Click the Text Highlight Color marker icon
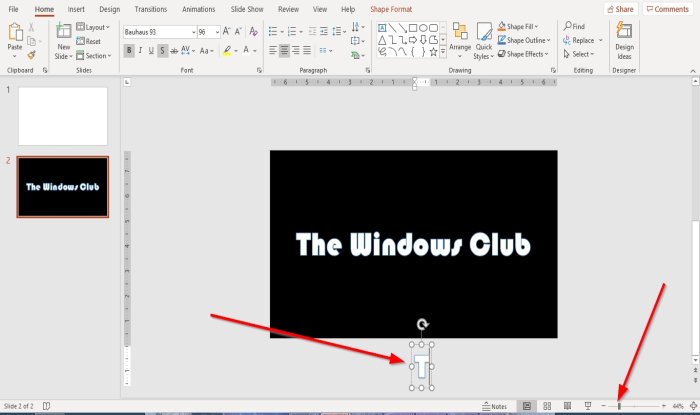Image resolution: width=700 pixels, height=415 pixels. 227,50
